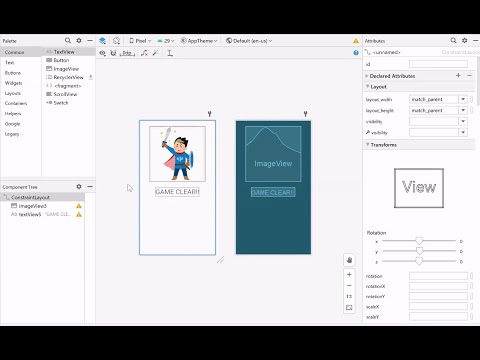Select Helpers palette category

[x=13, y=114]
